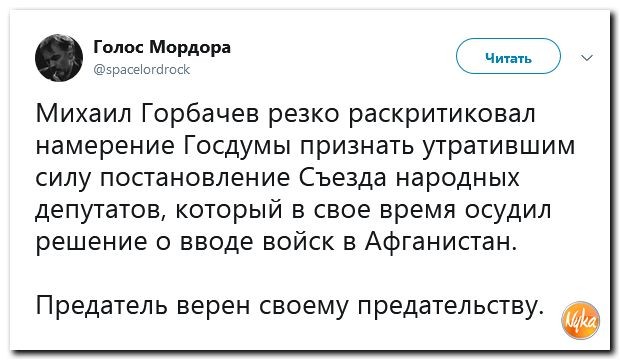This screenshot has width=621, height=361.
Task: Click the word утратившим in second line
Action: pos(498,146)
